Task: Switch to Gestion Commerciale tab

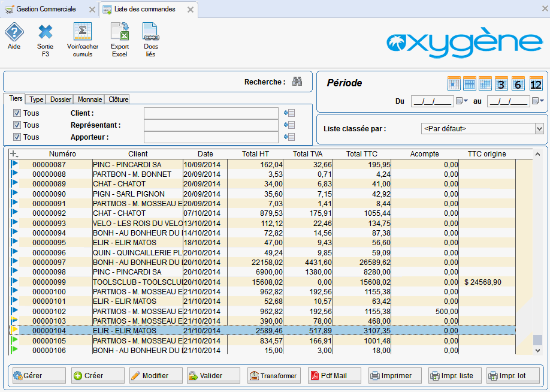Action: (x=46, y=9)
